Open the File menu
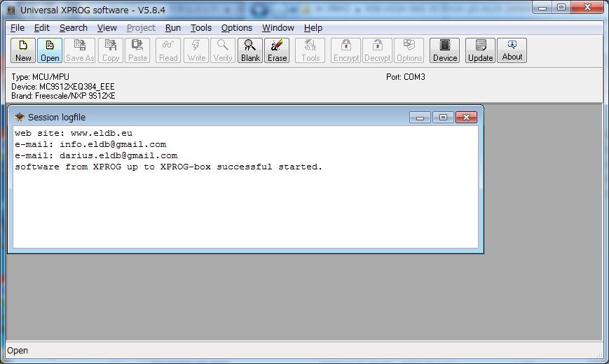609x364 pixels. [18, 28]
